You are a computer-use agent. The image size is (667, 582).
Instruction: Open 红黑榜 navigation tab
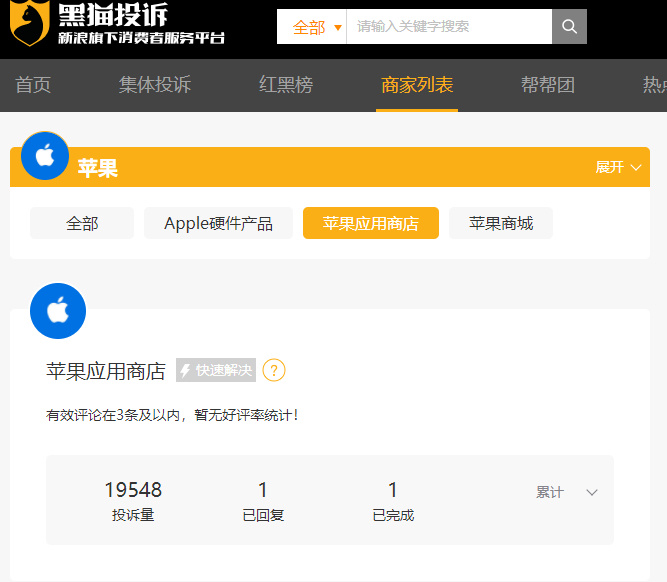286,85
